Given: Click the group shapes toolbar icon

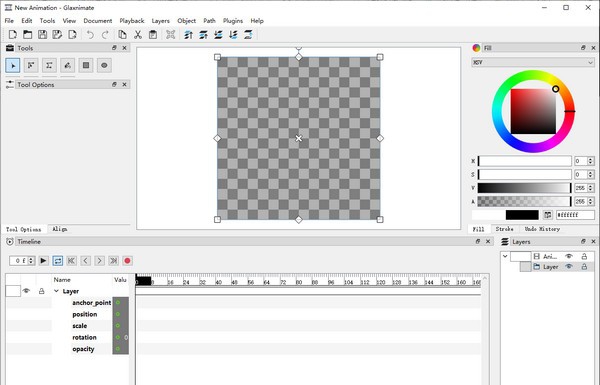Looking at the screenshot, I should coord(171,35).
